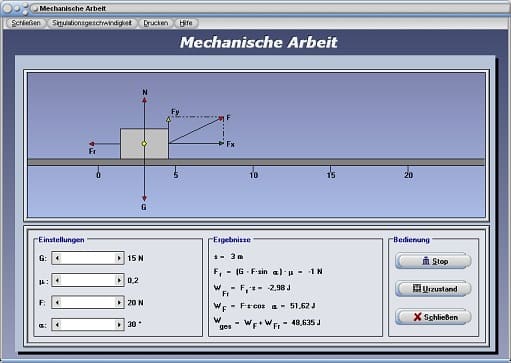
Task: Increase G with the right scrollbar arrow
Action: coord(119,258)
